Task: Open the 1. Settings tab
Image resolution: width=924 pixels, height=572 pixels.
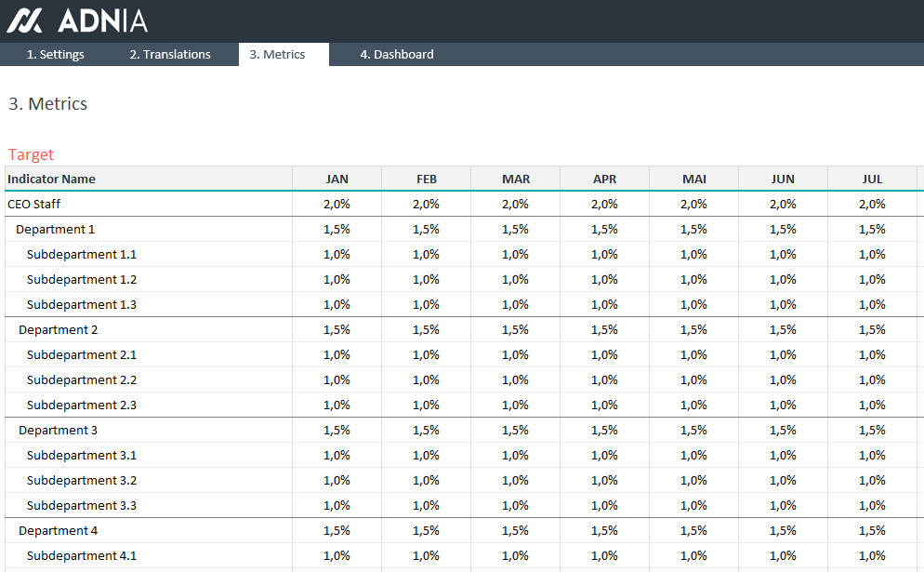Action: (56, 54)
